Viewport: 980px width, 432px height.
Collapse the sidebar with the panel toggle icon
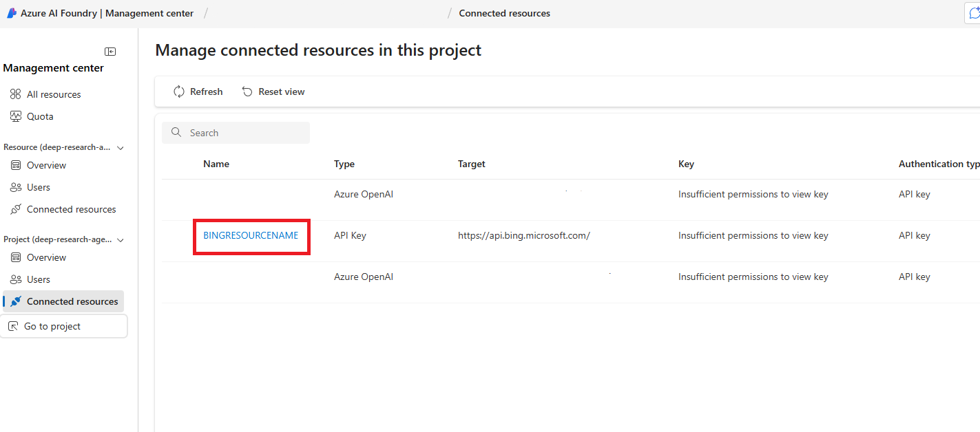(x=110, y=52)
